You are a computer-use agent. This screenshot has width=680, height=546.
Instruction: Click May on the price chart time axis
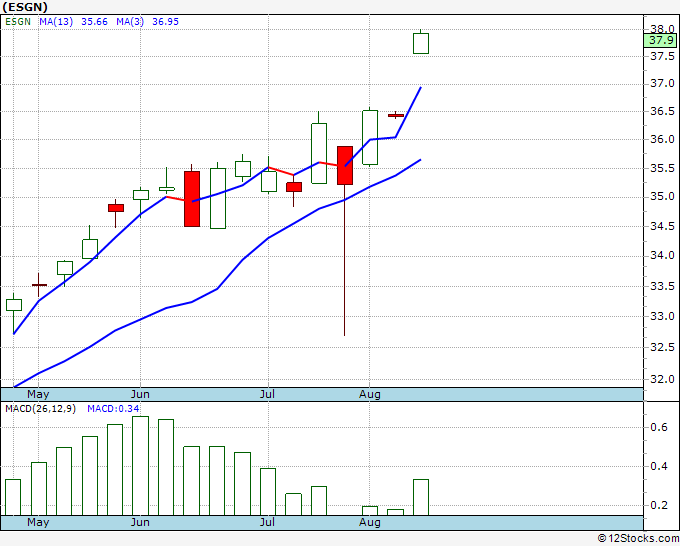point(38,395)
